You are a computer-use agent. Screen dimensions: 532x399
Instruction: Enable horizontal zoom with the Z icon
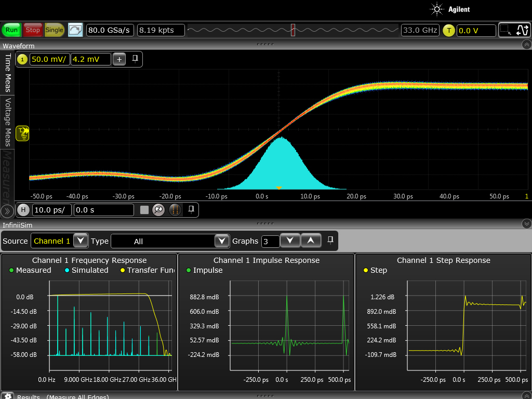[159, 210]
